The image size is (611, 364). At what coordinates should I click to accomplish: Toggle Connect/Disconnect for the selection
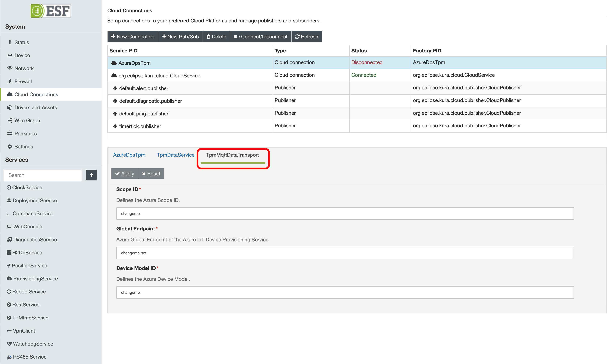pos(261,37)
